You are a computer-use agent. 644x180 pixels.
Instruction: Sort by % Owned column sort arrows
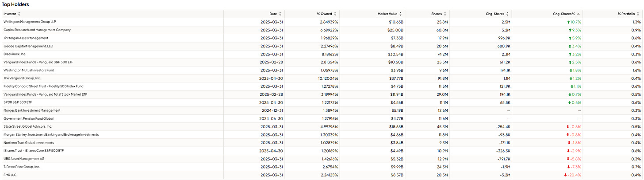click(x=335, y=14)
